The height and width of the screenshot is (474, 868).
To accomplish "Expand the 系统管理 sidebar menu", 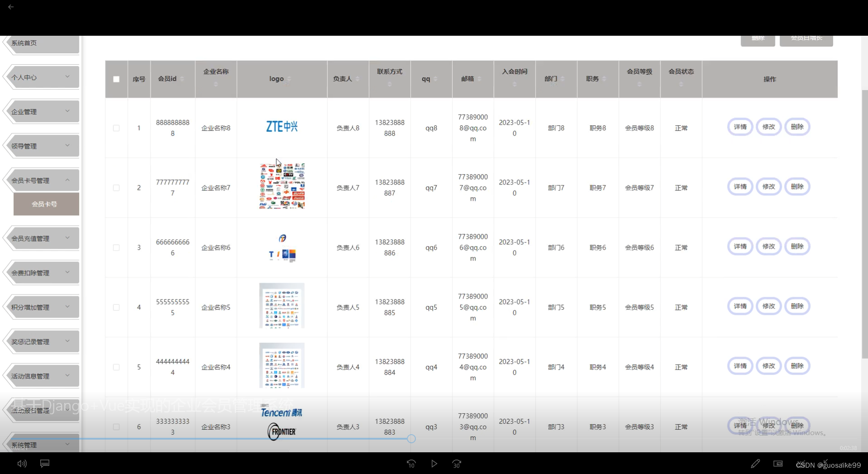I will 41,445.
